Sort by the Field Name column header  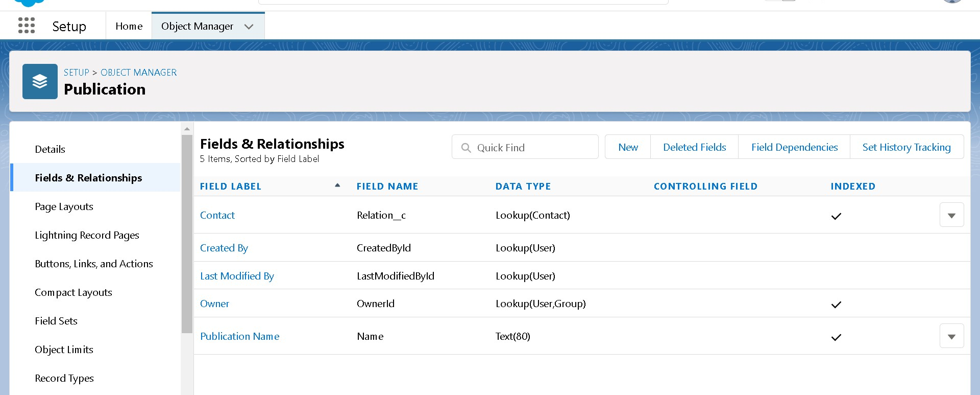pos(387,187)
